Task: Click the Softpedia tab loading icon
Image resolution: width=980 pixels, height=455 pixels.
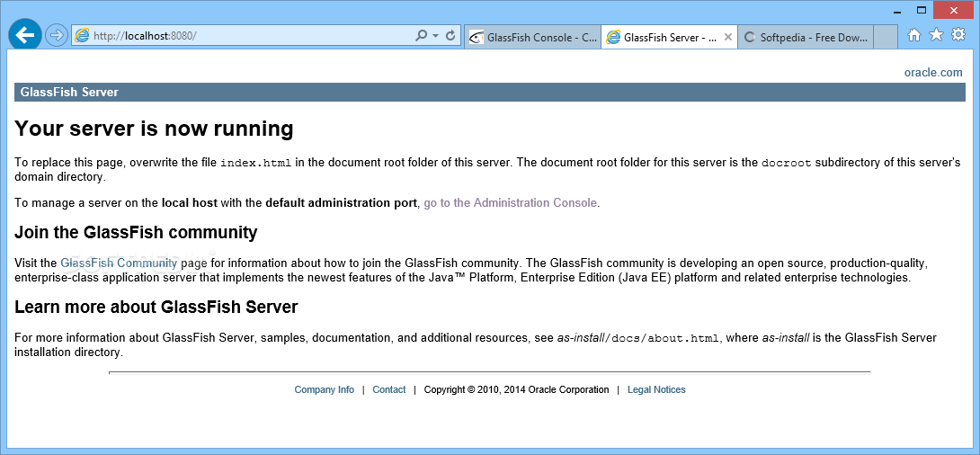Action: coord(749,38)
